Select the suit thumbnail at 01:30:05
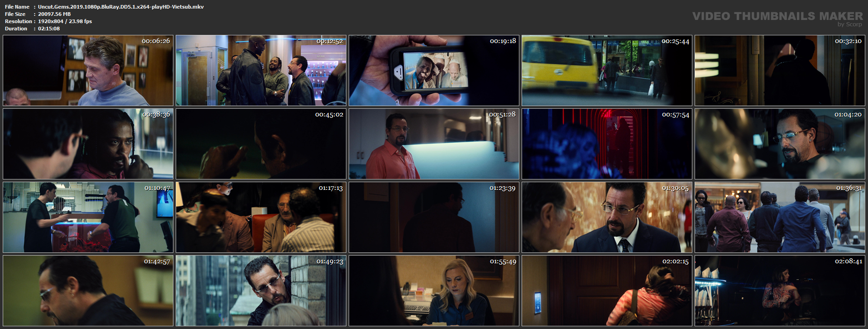 (x=607, y=218)
